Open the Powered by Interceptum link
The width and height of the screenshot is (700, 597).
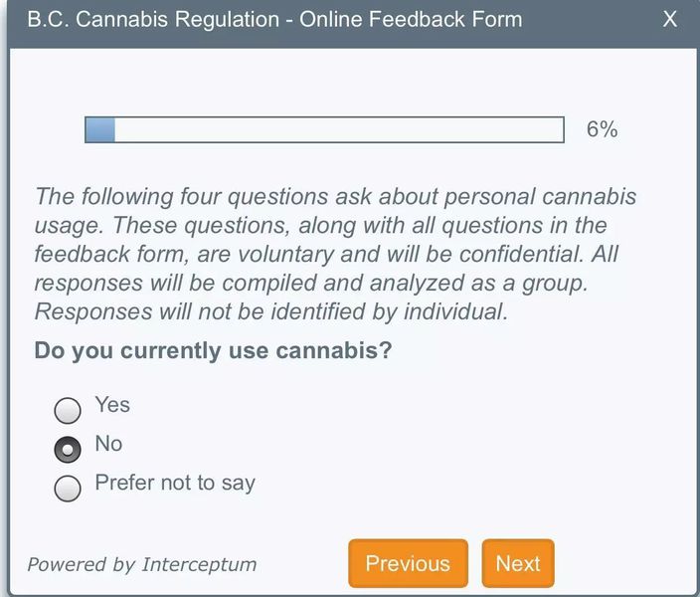click(142, 564)
